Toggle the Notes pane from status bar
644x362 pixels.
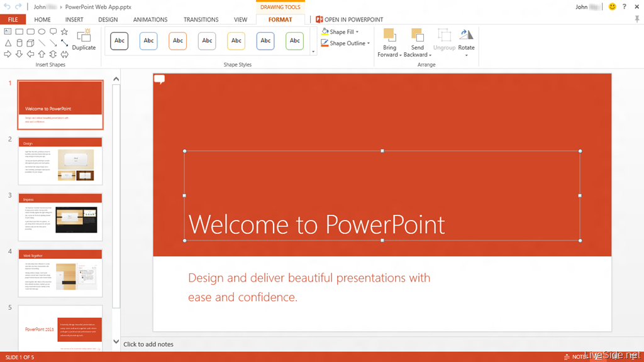(576, 357)
